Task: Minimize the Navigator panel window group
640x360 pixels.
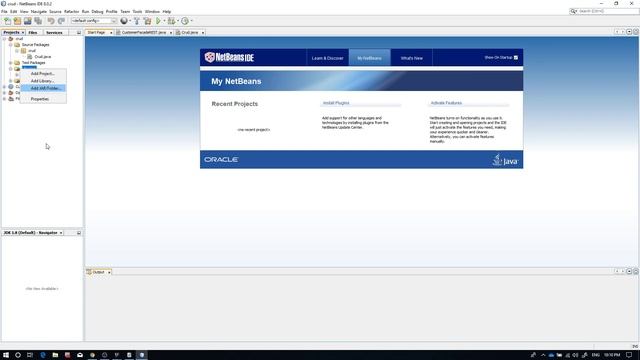Action: tap(79, 233)
